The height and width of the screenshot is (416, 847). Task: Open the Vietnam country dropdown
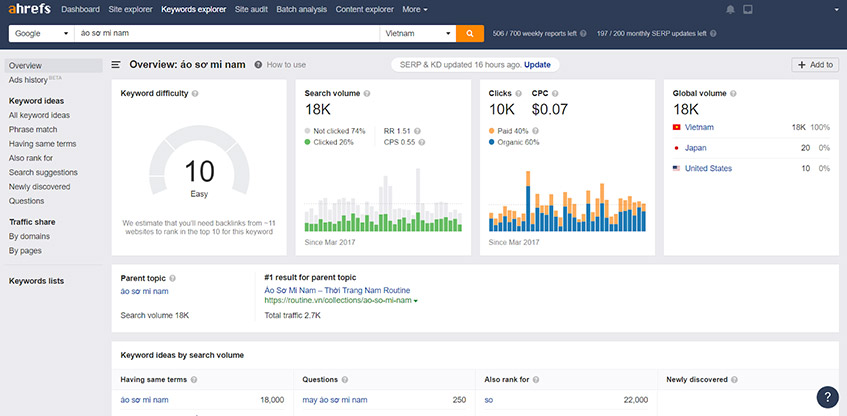[x=418, y=33]
